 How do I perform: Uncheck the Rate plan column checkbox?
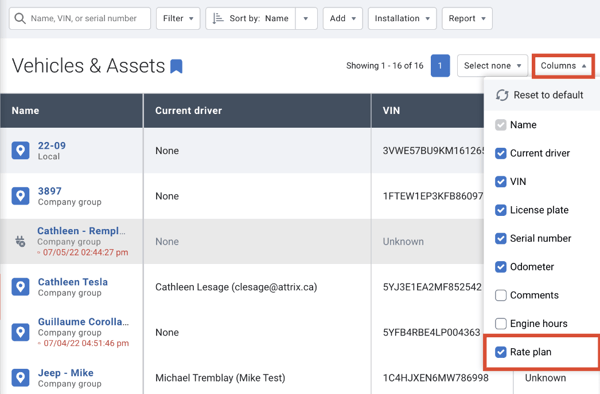[x=501, y=352]
